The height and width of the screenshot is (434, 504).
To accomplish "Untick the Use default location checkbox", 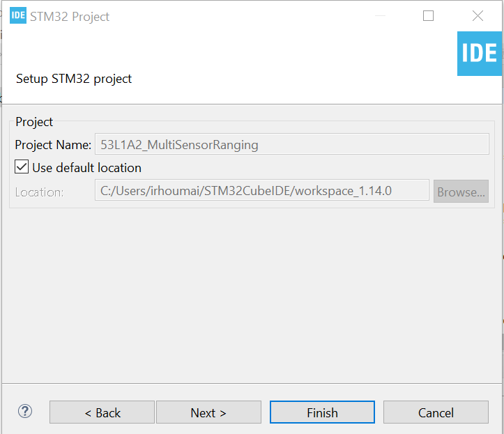I will (22, 168).
